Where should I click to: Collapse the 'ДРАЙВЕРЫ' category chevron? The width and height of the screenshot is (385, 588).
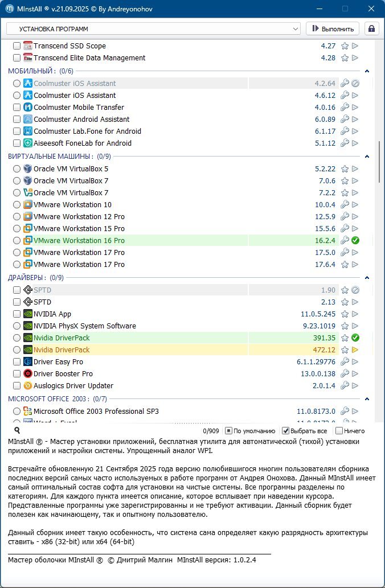[x=367, y=278]
